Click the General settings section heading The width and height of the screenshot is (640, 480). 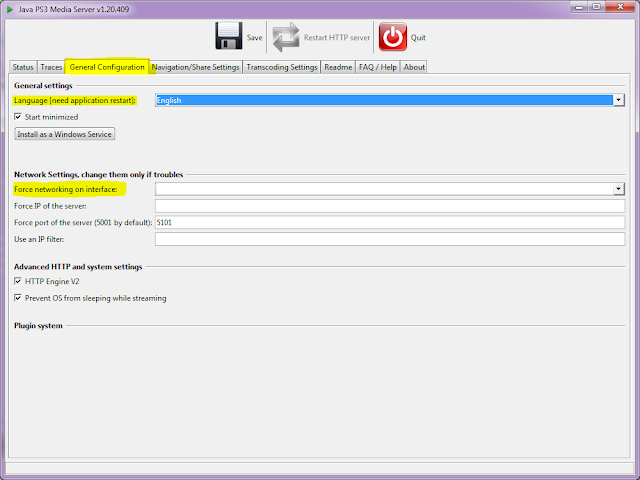click(43, 86)
